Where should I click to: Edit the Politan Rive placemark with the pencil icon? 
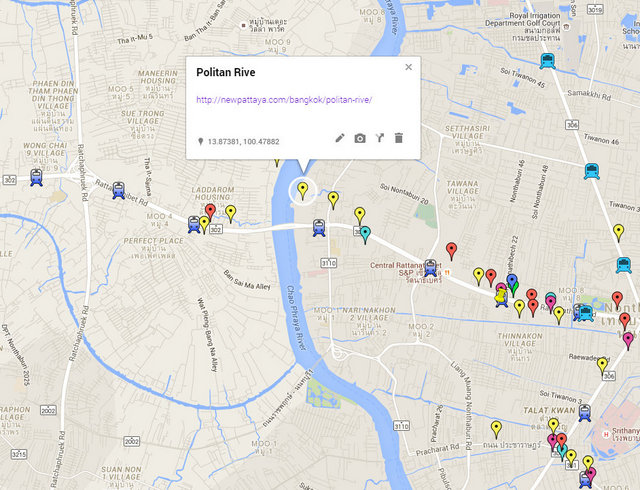[340, 138]
